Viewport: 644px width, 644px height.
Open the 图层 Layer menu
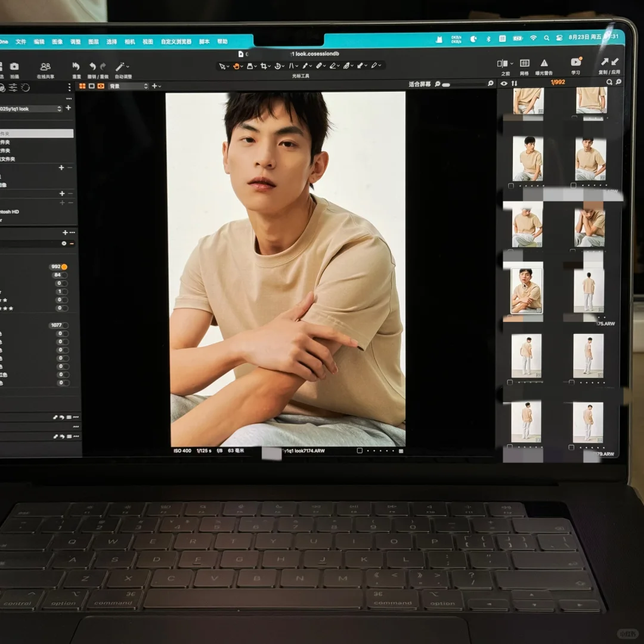(x=93, y=42)
